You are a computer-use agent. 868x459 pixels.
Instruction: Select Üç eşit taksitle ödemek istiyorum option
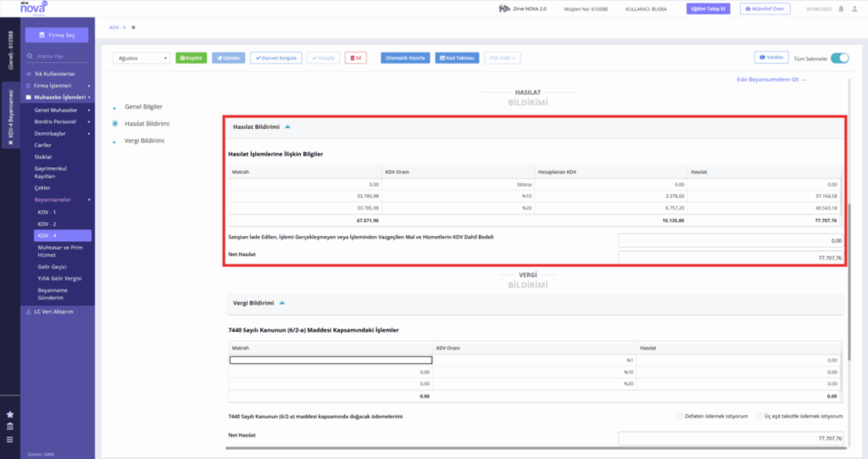pos(759,416)
